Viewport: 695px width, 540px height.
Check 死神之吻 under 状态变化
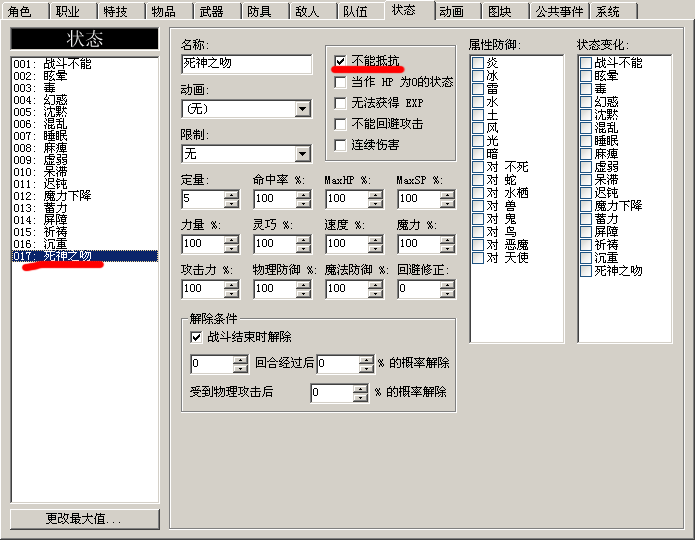click(x=586, y=271)
